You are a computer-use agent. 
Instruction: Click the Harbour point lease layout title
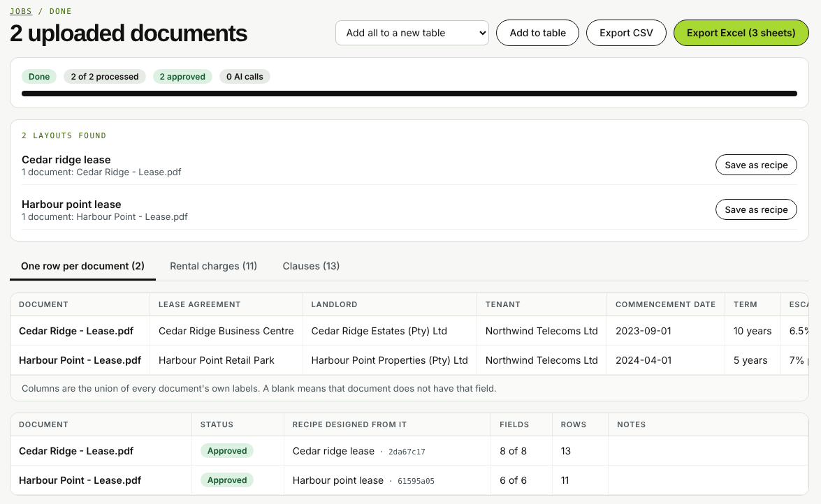click(71, 204)
